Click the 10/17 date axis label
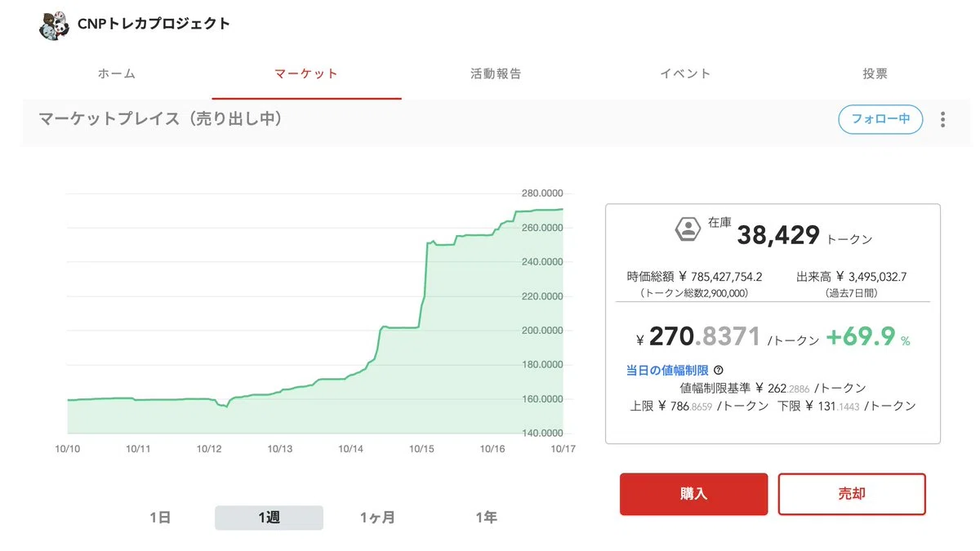The image size is (980, 551). coord(563,449)
